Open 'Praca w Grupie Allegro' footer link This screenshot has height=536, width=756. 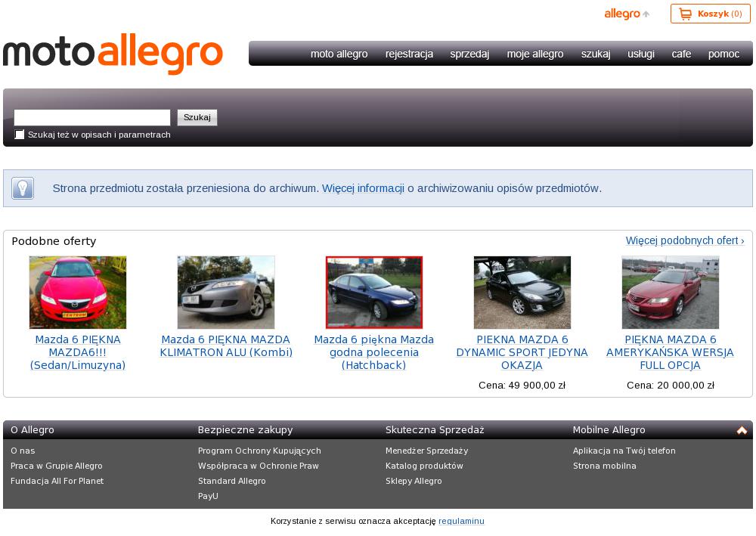[x=57, y=466]
